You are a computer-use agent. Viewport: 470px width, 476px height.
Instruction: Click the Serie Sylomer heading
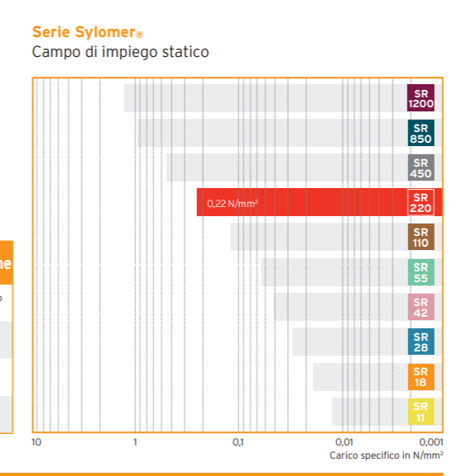(x=87, y=32)
